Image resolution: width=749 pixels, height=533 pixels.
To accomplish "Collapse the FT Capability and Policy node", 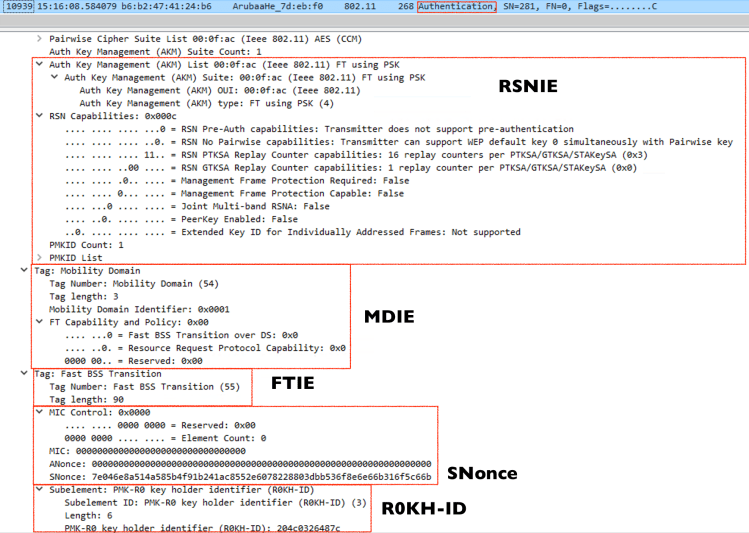I will [x=38, y=322].
